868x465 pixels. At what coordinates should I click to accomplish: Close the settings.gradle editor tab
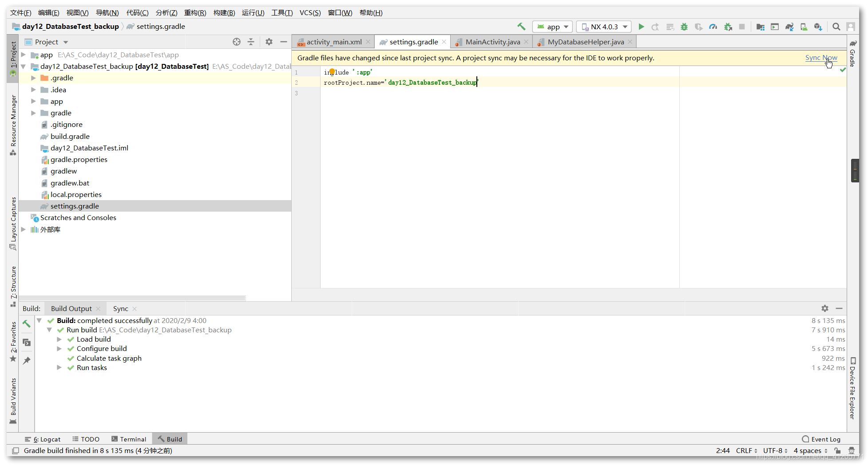coord(444,42)
